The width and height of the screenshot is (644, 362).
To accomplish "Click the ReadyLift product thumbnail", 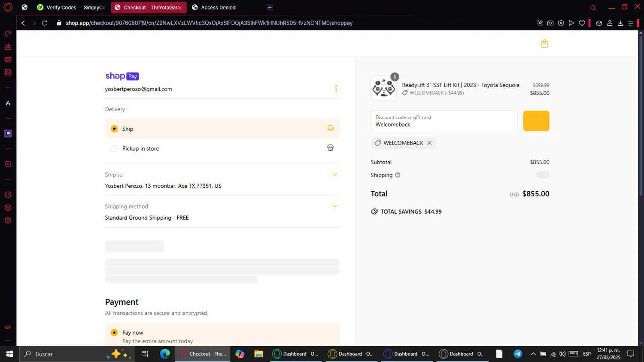I will pos(383,88).
